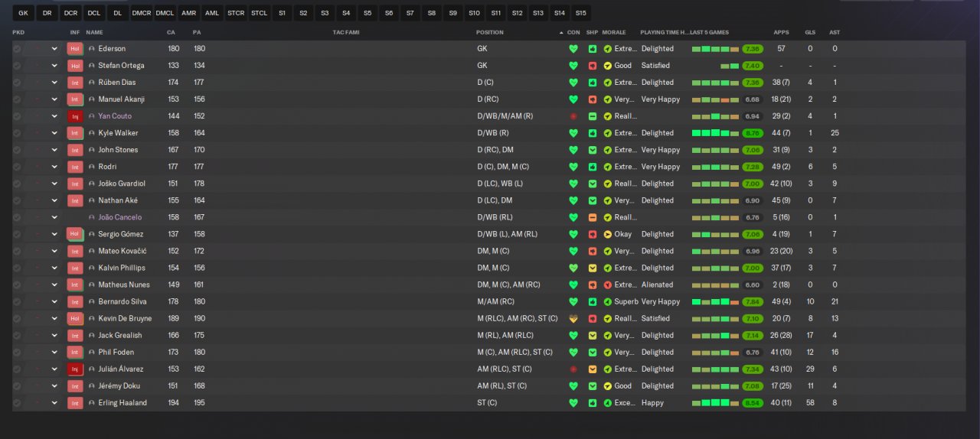Toggle picked checkmark for João Cancelo
980x439 pixels.
[x=17, y=217]
